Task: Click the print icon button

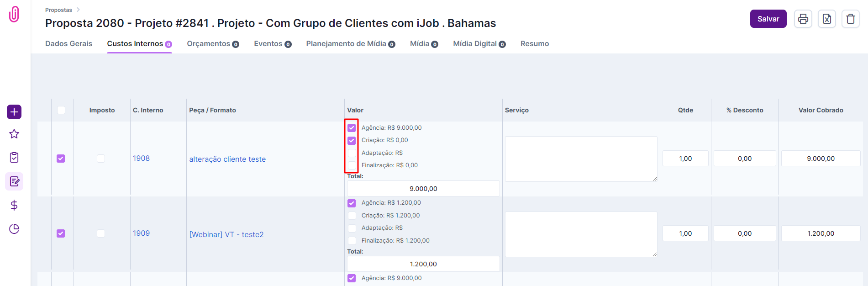Action: coord(803,19)
